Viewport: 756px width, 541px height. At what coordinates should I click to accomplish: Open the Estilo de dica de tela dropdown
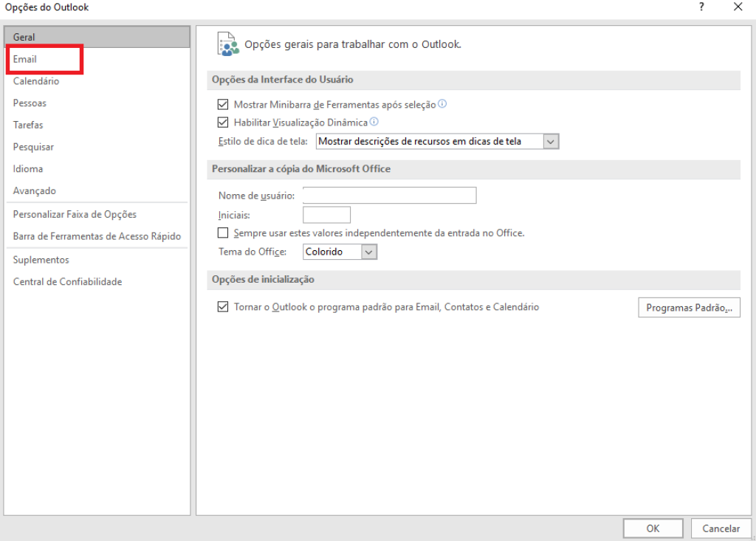point(437,141)
